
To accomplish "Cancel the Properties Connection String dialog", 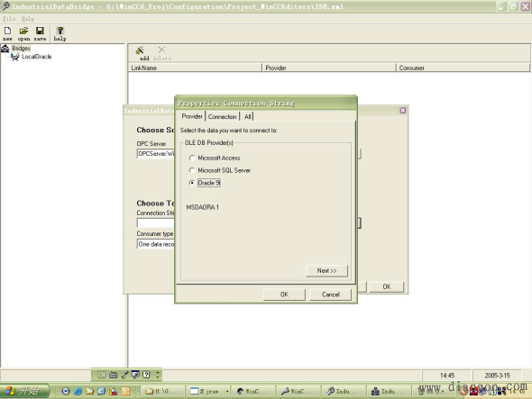I will [x=330, y=295].
